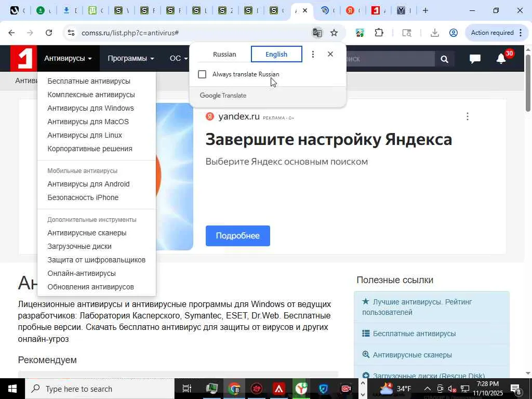
Task: Open the Yandex ad options three-dot menu
Action: (x=468, y=116)
